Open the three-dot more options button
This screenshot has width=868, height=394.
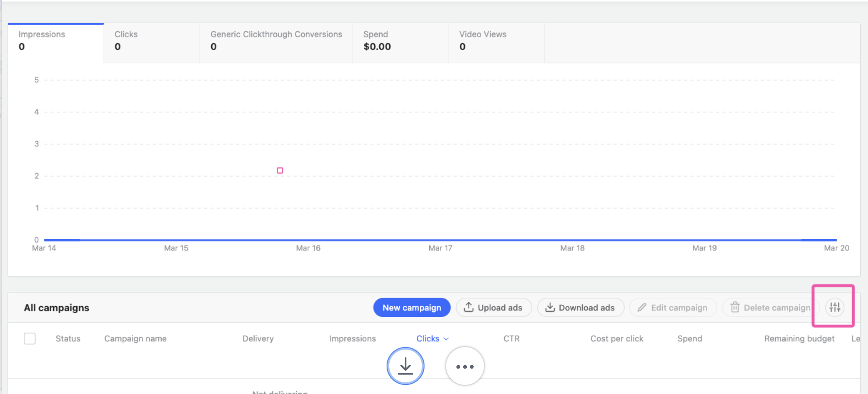465,366
